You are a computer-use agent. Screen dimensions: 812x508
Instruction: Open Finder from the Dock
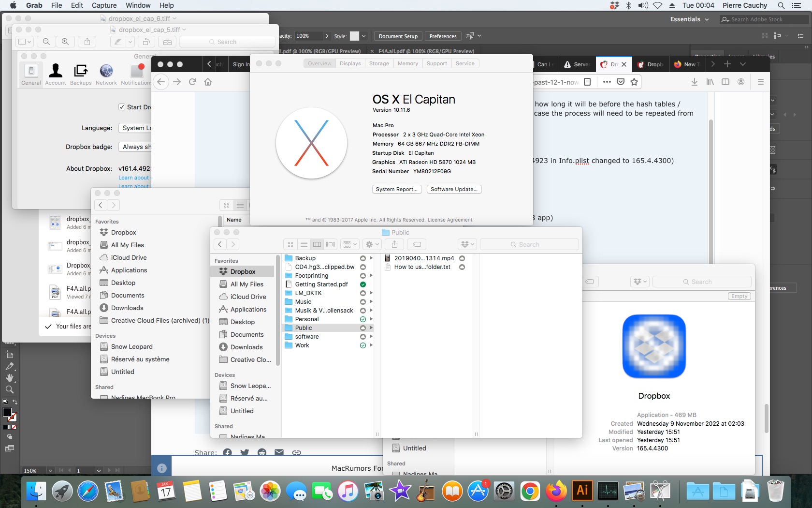point(36,492)
